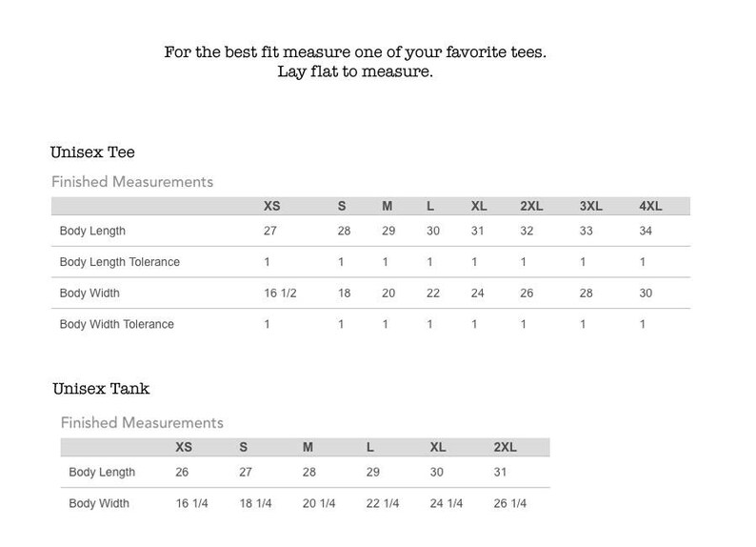756x547 pixels.
Task: Click the Tee body width value 30
Action: point(646,294)
